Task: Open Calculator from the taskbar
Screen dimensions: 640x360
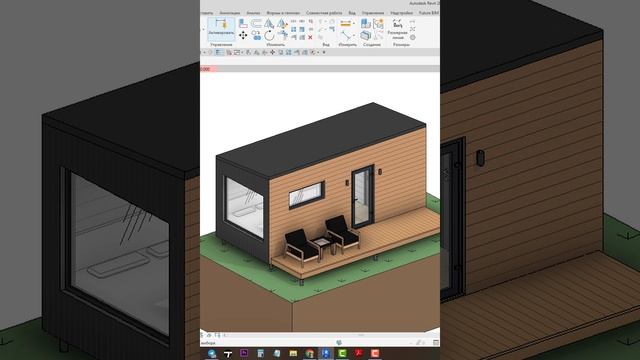Action: [x=261, y=353]
